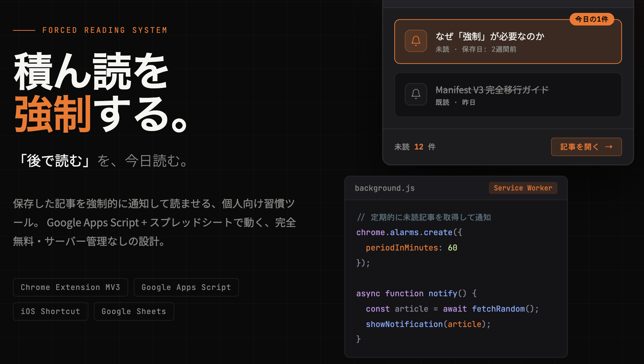Select the Chrome Extension MV3 tag
Image resolution: width=644 pixels, height=364 pixels.
click(x=70, y=287)
